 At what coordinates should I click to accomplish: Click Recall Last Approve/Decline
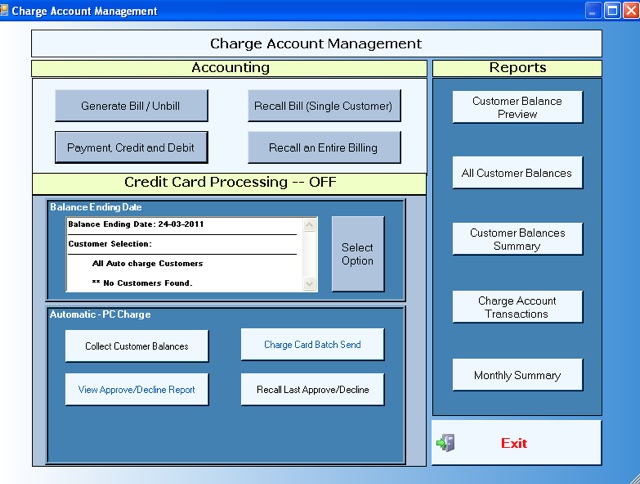coord(312,390)
